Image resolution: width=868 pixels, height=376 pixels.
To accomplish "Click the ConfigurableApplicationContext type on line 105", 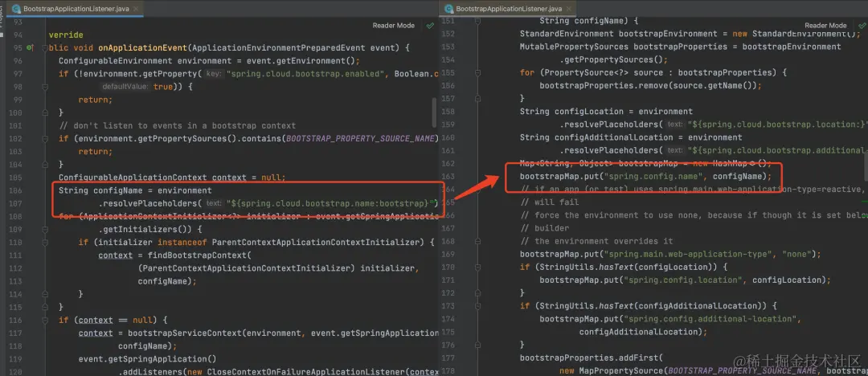I will 133,178.
